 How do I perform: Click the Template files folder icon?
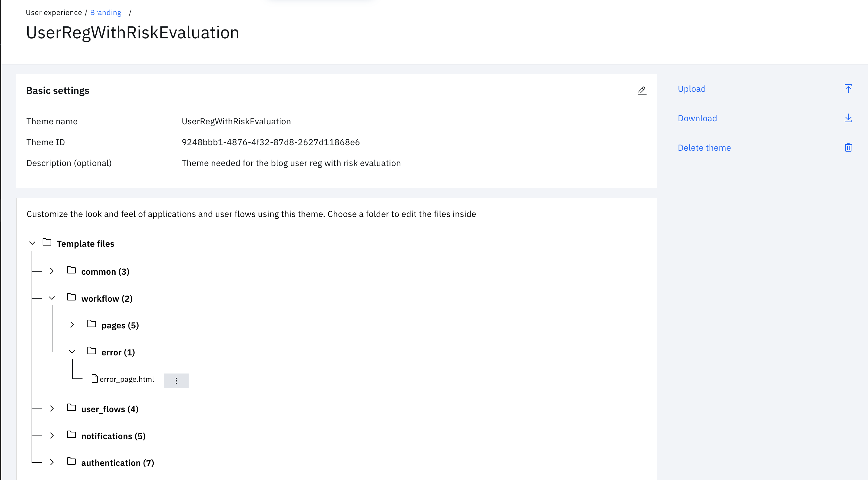47,242
